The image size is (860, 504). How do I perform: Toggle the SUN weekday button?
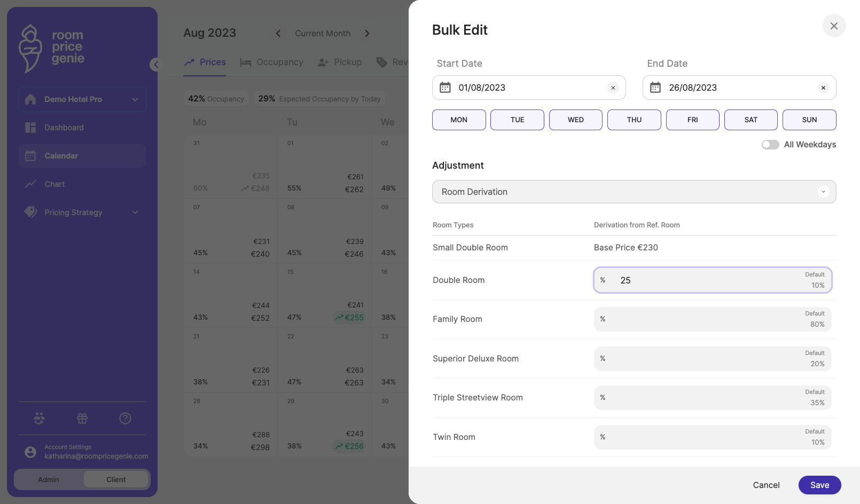[809, 120]
